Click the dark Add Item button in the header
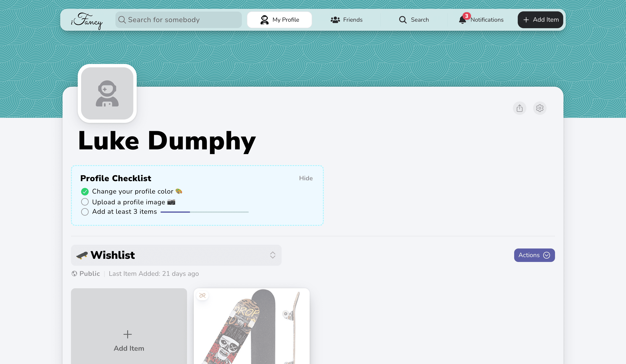Viewport: 626px width, 364px height. coord(540,20)
